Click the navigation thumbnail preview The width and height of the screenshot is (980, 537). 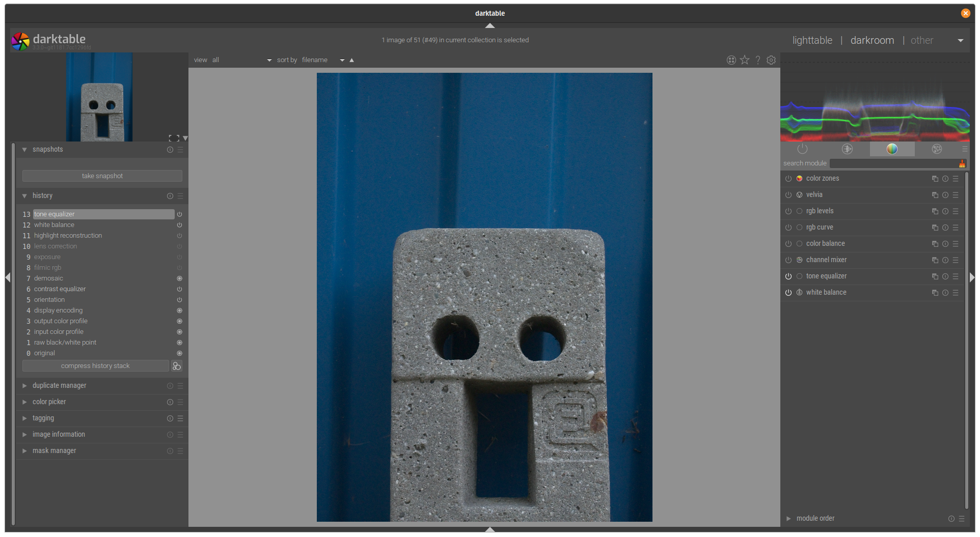pyautogui.click(x=98, y=97)
